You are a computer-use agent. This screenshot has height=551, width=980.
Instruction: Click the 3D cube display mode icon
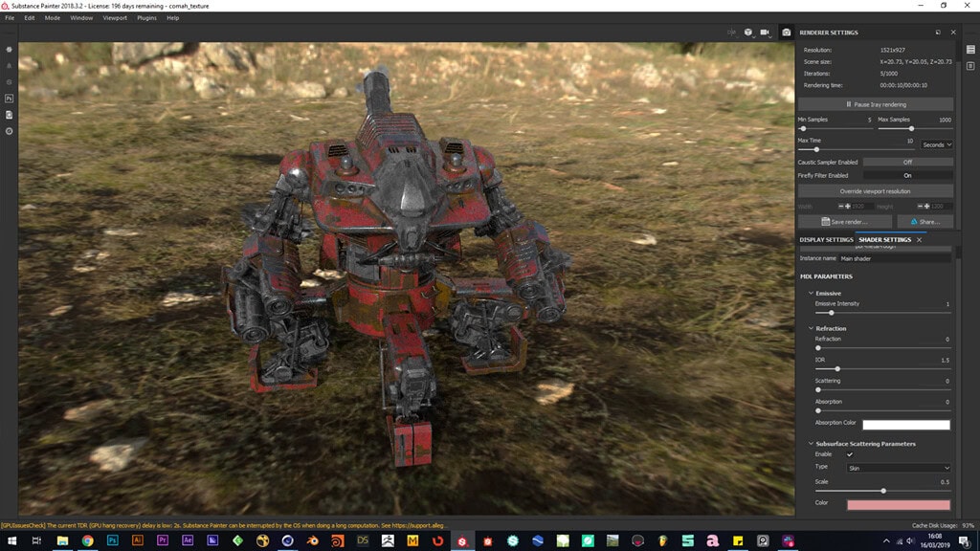748,32
